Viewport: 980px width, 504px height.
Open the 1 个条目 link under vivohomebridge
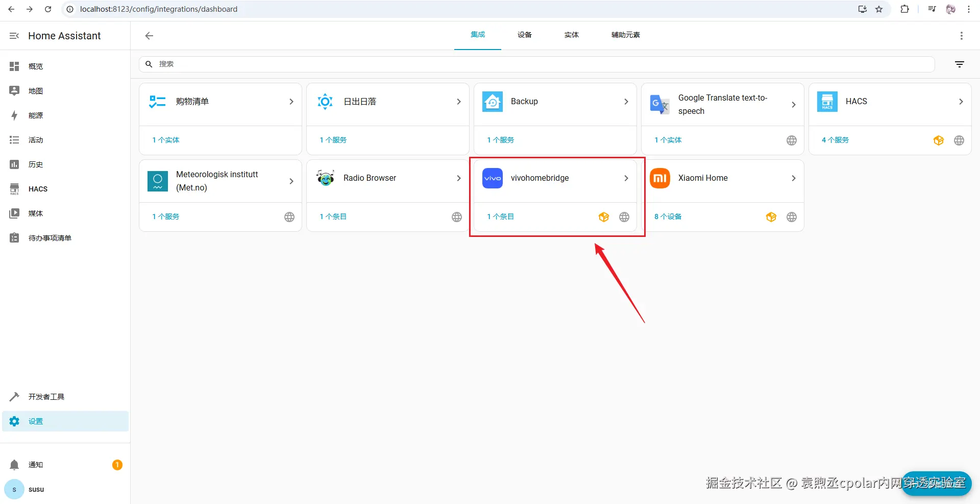(501, 217)
